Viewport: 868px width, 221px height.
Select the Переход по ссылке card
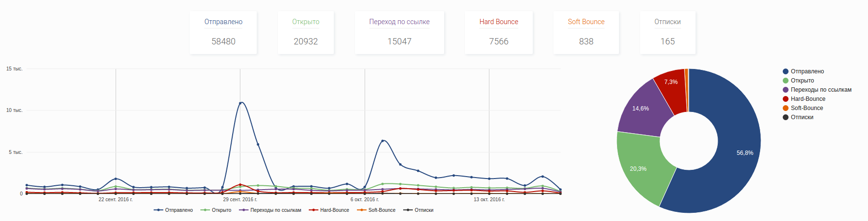tap(399, 32)
